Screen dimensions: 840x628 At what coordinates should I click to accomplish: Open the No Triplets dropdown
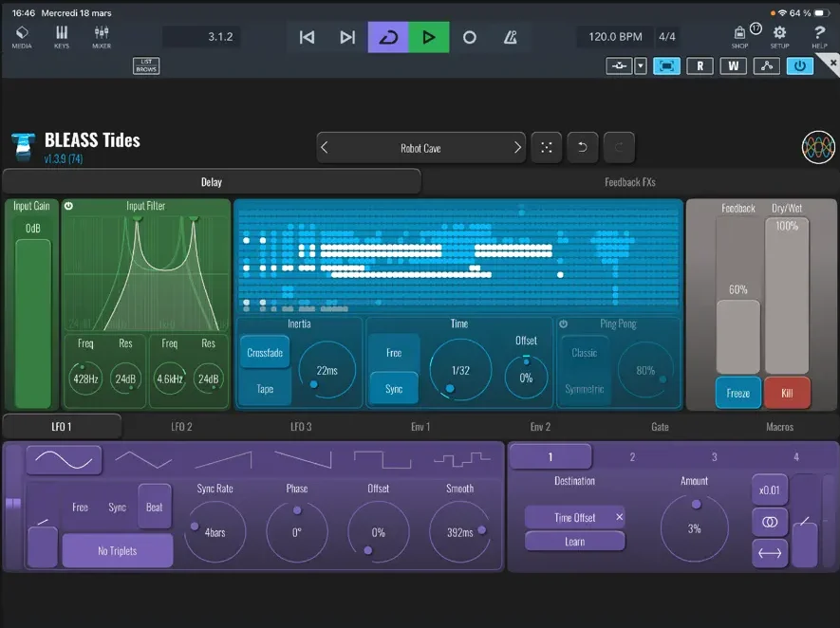point(118,551)
